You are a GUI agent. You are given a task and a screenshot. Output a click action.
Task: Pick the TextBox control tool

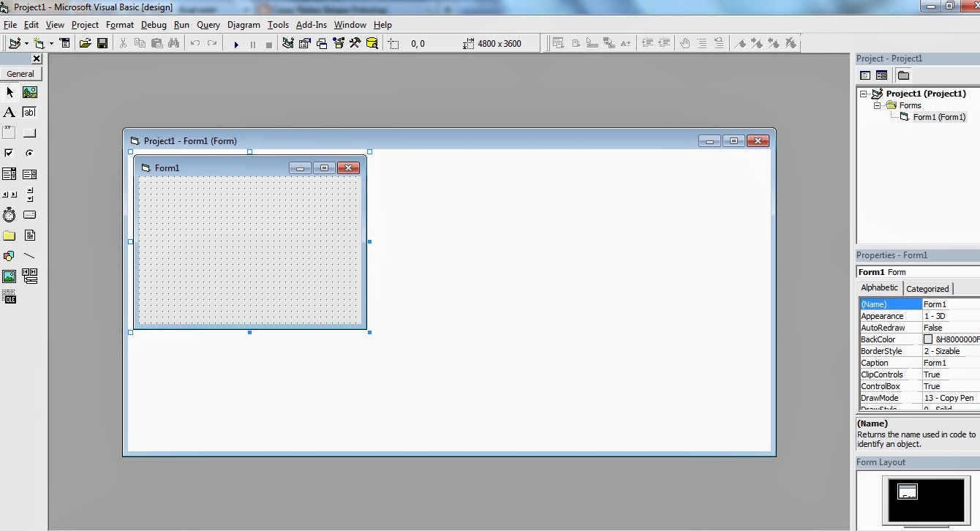click(x=30, y=113)
